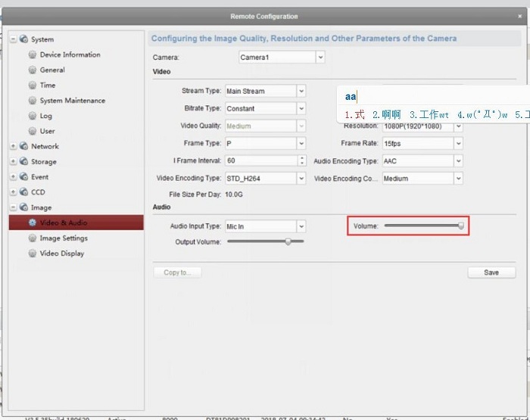Click the System Maintenance gear icon

pyautogui.click(x=33, y=101)
